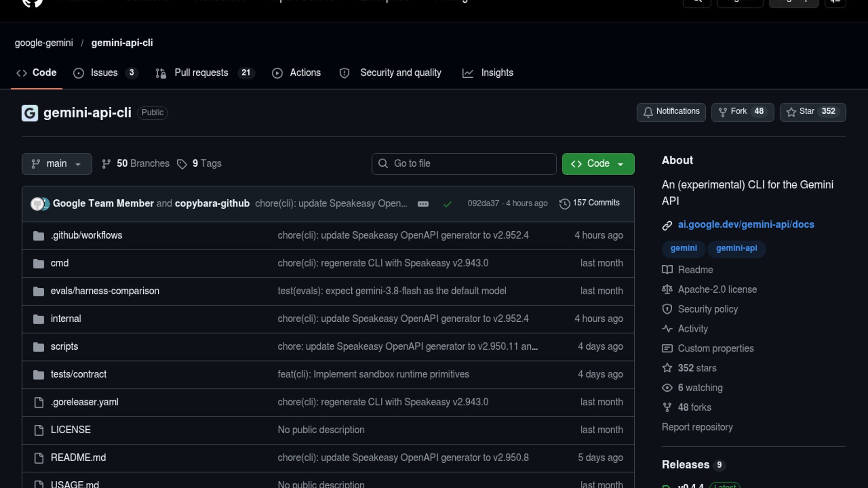Open the tests/contract folder

coord(79,375)
